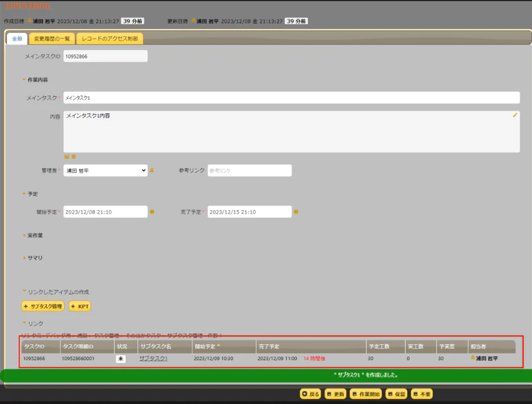The height and width of the screenshot is (404, 532).
Task: Click the 予実差 column header
Action: (x=452, y=346)
